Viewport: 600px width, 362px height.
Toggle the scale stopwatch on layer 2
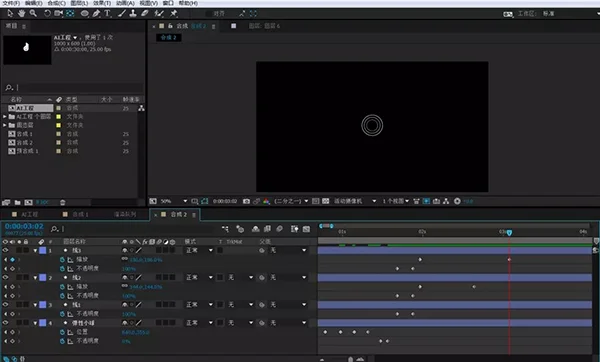(x=62, y=287)
